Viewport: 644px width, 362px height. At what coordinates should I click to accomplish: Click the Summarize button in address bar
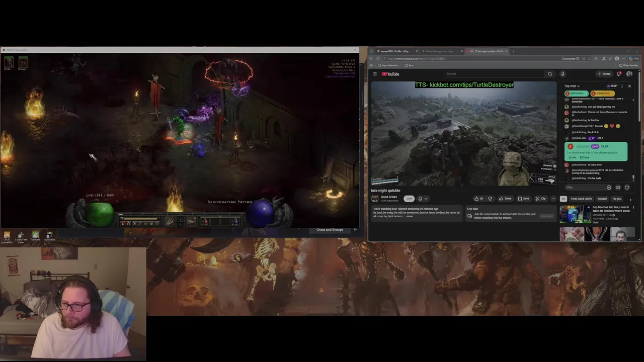tap(571, 59)
